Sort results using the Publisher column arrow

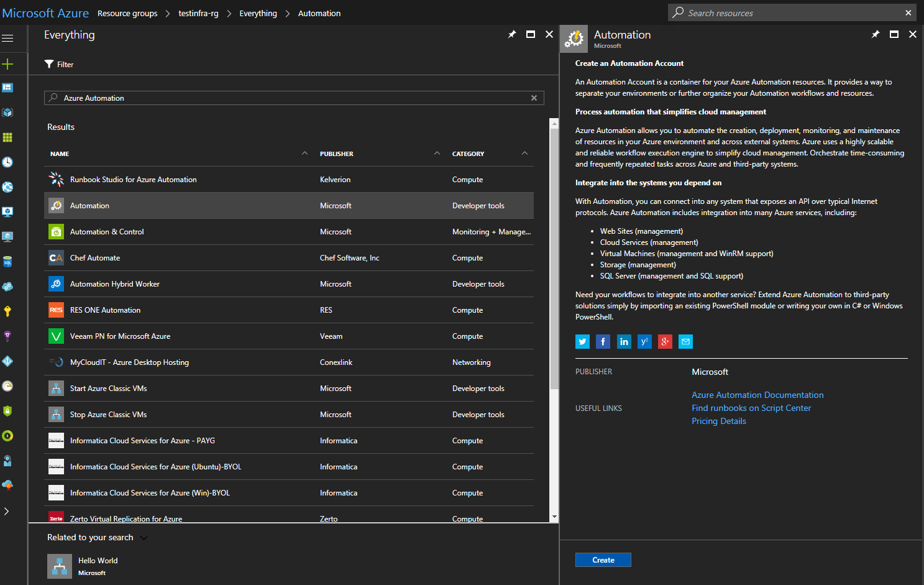tap(437, 152)
